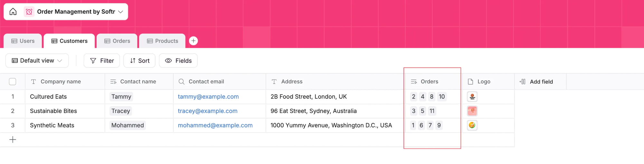Click the Contact email column header
The width and height of the screenshot is (644, 164).
[220, 82]
